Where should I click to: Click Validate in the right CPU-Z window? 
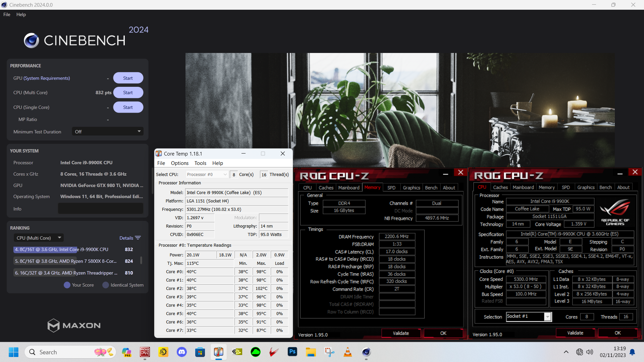tap(575, 333)
